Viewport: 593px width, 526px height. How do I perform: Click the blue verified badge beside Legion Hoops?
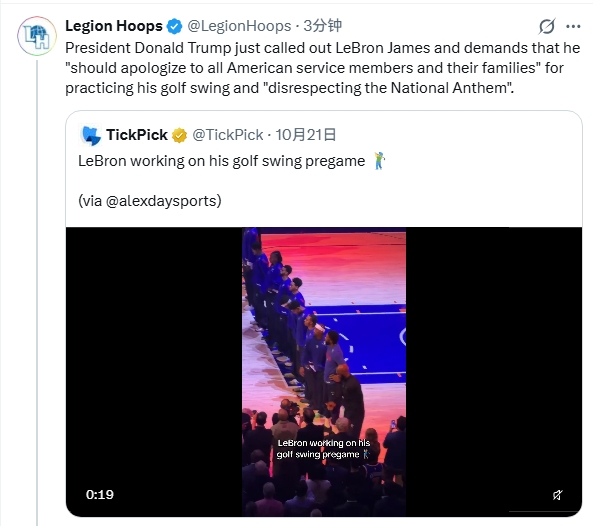pyautogui.click(x=174, y=26)
